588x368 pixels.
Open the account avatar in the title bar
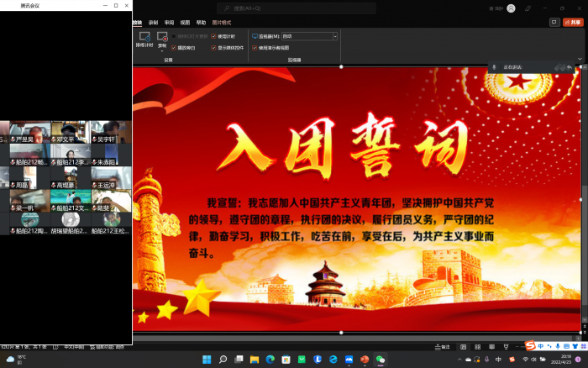[511, 8]
